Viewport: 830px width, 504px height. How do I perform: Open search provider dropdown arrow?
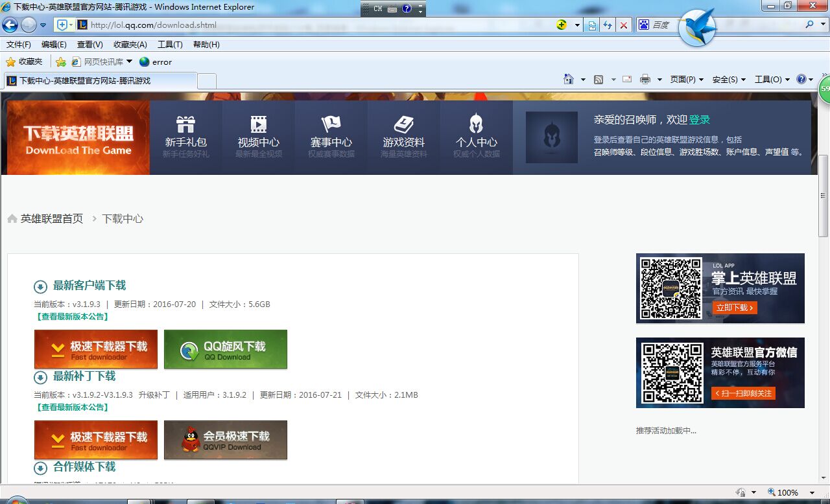[822, 25]
